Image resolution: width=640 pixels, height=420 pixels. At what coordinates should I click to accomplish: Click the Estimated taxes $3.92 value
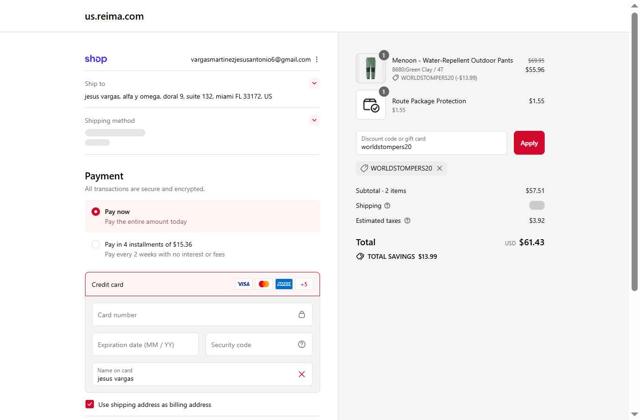tap(537, 220)
